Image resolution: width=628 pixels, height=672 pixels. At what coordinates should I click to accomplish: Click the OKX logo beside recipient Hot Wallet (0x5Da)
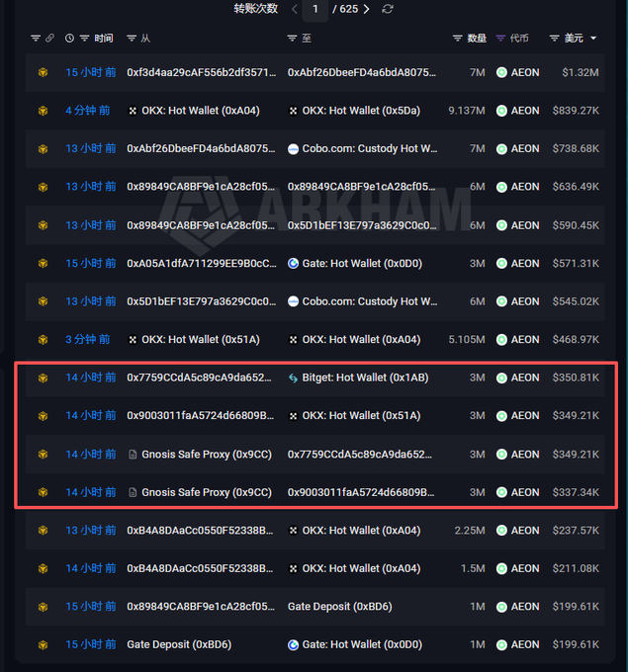click(293, 111)
